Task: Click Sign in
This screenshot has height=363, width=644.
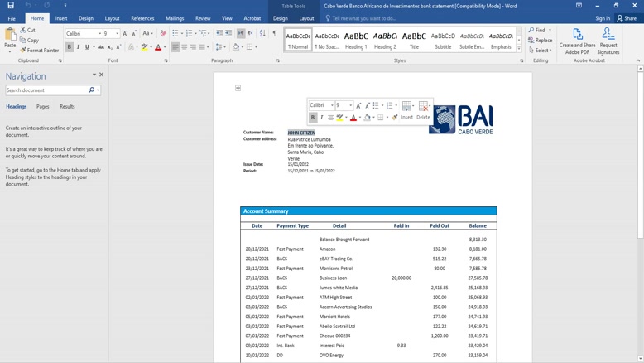Action: [603, 18]
